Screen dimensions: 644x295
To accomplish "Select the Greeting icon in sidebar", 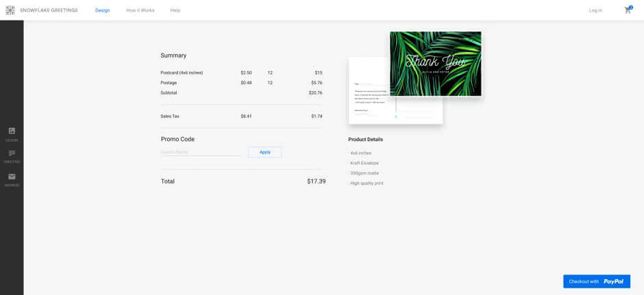I will pyautogui.click(x=12, y=154).
